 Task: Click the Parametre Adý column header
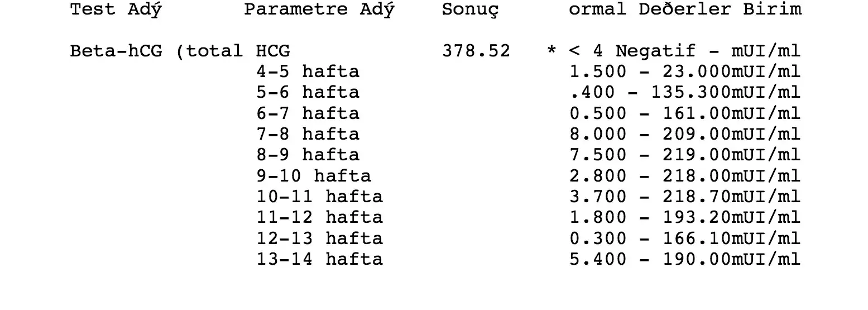(x=319, y=9)
